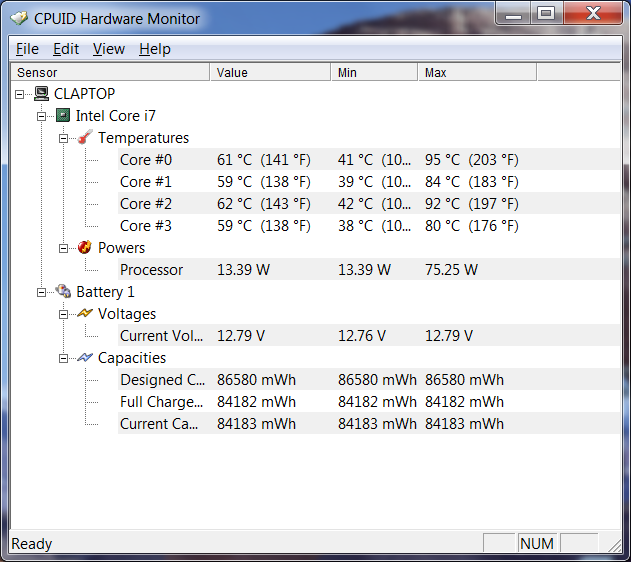
Task: Minimize the Hardware Monitor window
Action: click(x=513, y=14)
